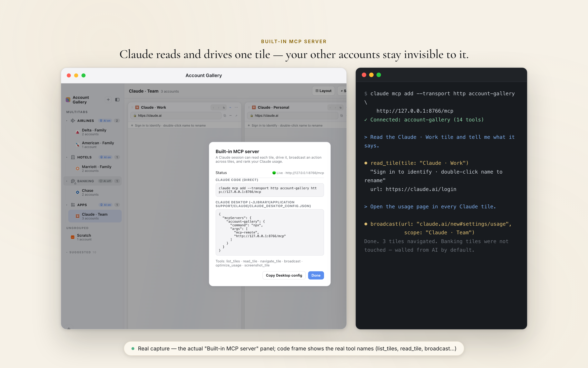
Task: Click the back arrow on Claude · Work tile
Action: pyautogui.click(x=214, y=107)
